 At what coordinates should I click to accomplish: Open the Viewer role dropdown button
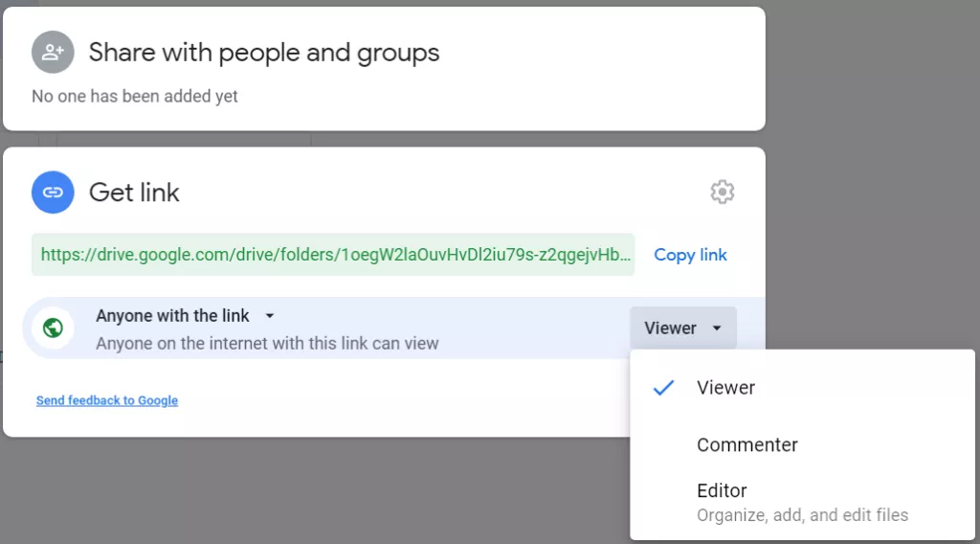click(683, 328)
